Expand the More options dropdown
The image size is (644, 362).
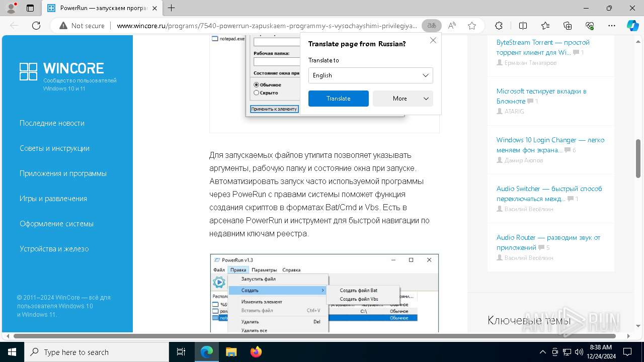tap(403, 99)
